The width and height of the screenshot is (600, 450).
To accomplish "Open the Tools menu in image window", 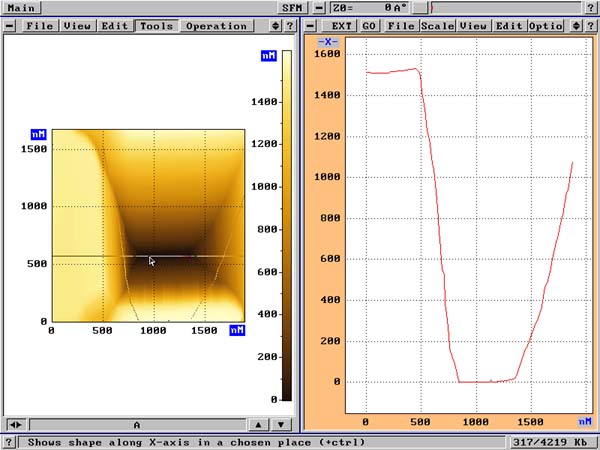I will click(x=157, y=25).
